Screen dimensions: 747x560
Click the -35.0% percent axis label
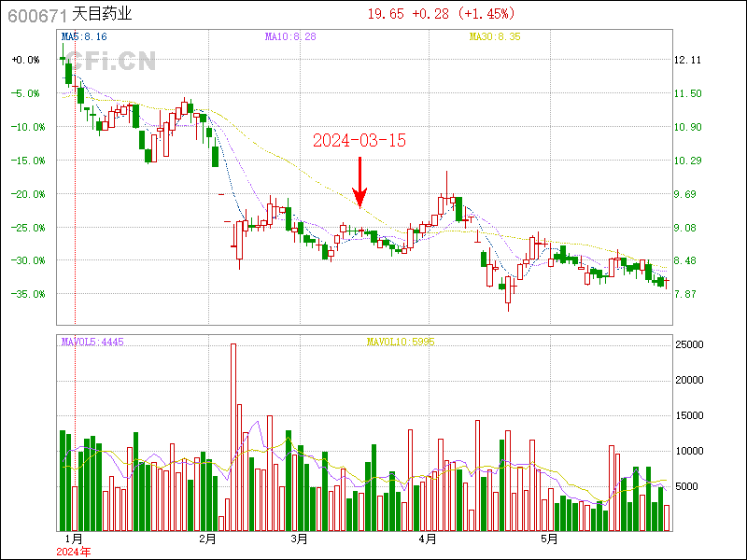(28, 294)
